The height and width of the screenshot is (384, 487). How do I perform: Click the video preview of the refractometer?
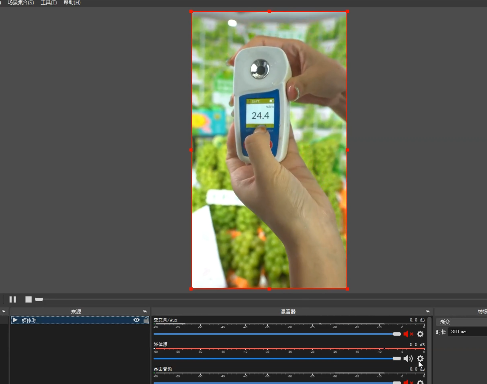[x=269, y=150]
